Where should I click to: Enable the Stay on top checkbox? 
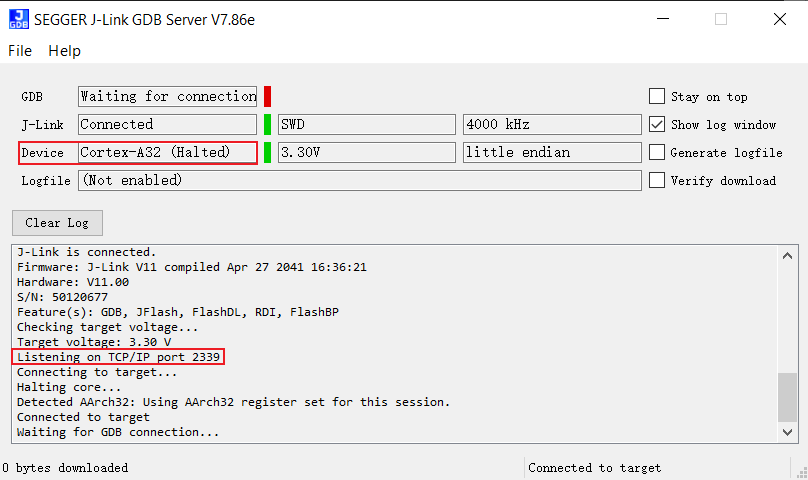(657, 96)
